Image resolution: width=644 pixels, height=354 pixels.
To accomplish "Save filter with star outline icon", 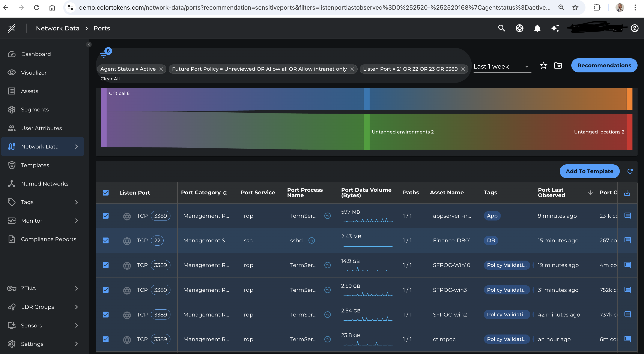I will tap(543, 66).
